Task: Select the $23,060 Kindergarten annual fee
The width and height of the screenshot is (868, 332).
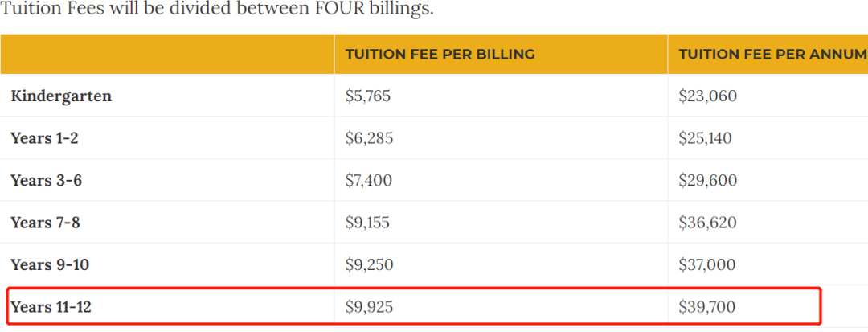Action: tap(708, 96)
